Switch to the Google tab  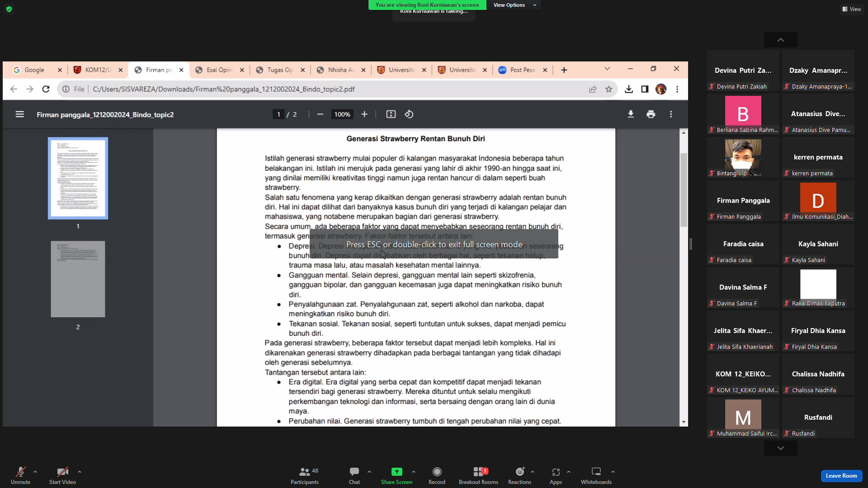coord(38,70)
